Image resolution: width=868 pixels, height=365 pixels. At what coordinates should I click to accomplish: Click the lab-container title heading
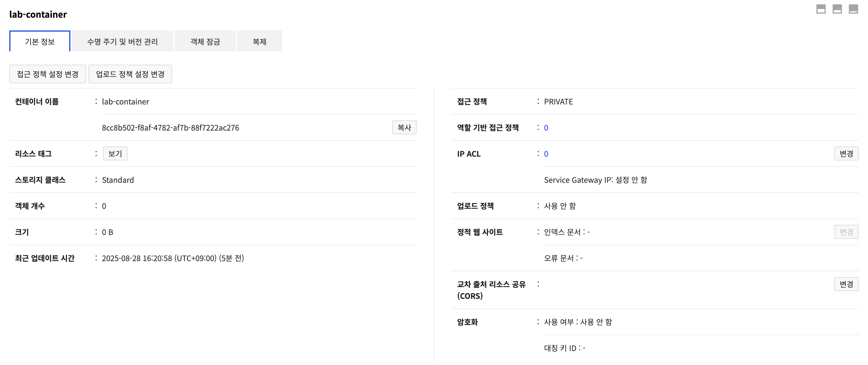[x=38, y=15]
